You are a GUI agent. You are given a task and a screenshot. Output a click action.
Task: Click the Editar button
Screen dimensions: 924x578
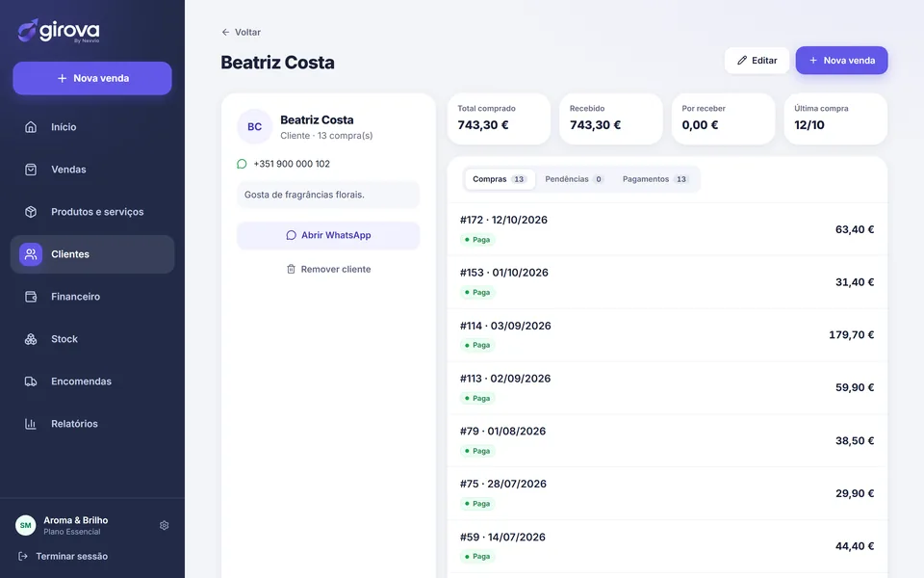click(757, 60)
